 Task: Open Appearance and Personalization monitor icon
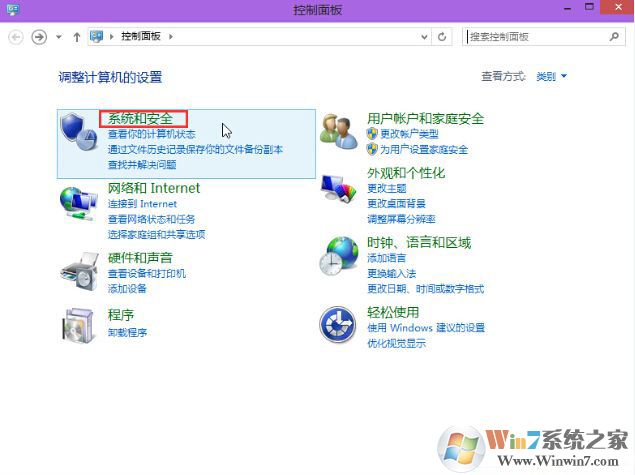coord(339,189)
